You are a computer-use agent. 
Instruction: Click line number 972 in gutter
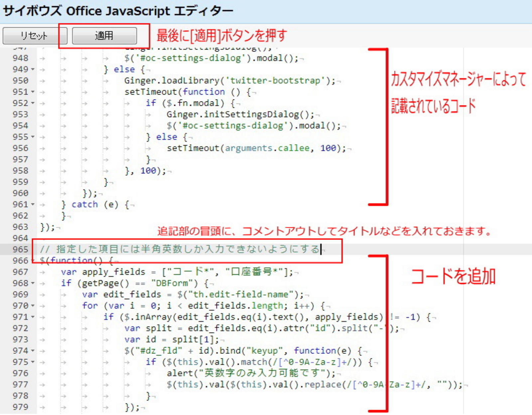point(20,328)
